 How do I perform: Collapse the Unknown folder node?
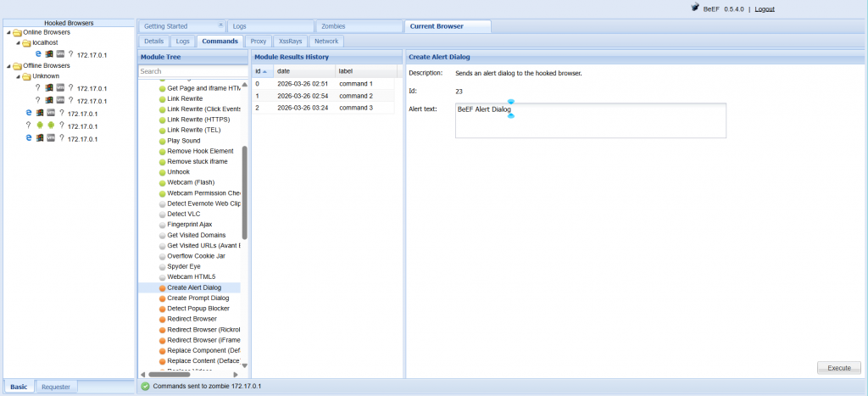(18, 76)
